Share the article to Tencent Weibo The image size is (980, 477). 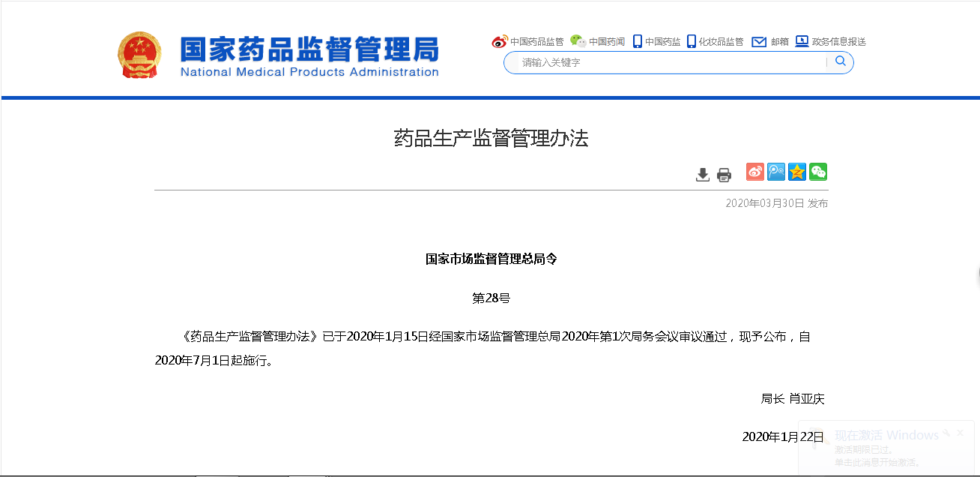pyautogui.click(x=775, y=172)
